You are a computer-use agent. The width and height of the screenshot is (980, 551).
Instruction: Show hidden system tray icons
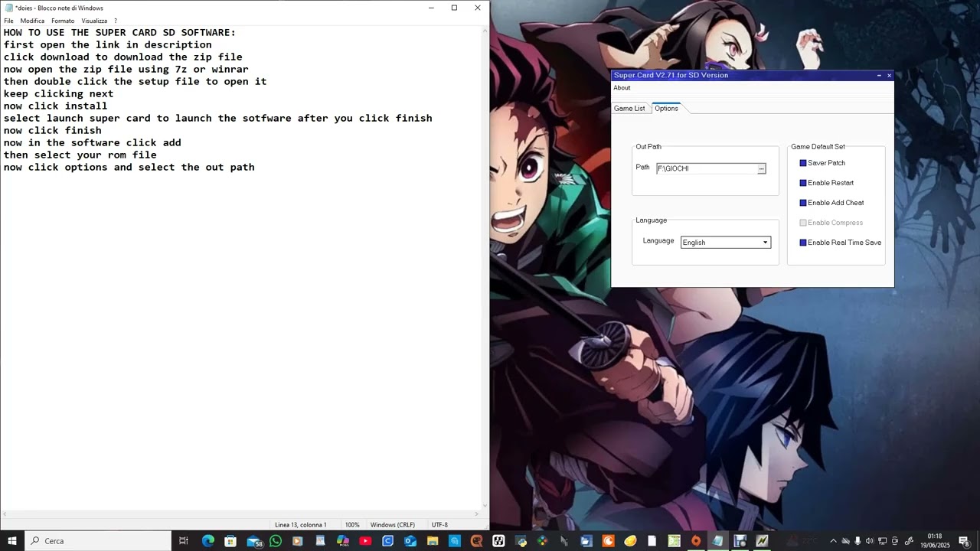pyautogui.click(x=833, y=541)
